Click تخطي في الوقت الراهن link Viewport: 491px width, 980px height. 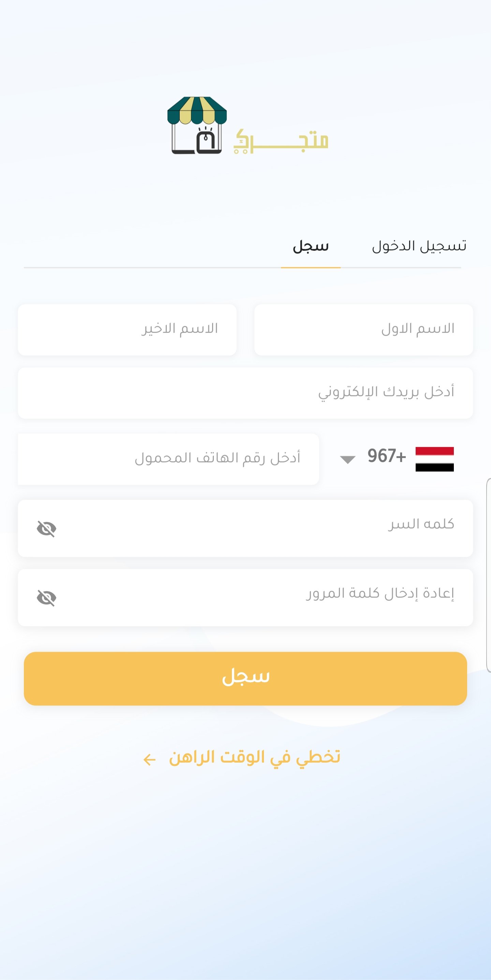coord(255,757)
